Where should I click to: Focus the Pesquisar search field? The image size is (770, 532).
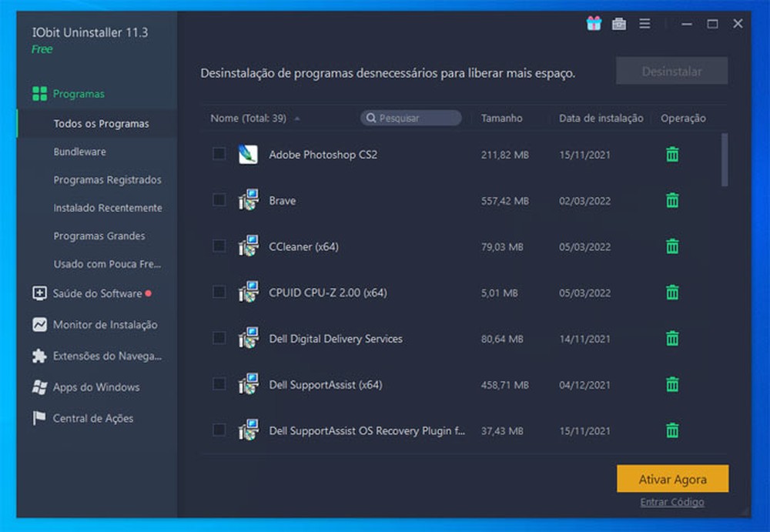(x=416, y=119)
